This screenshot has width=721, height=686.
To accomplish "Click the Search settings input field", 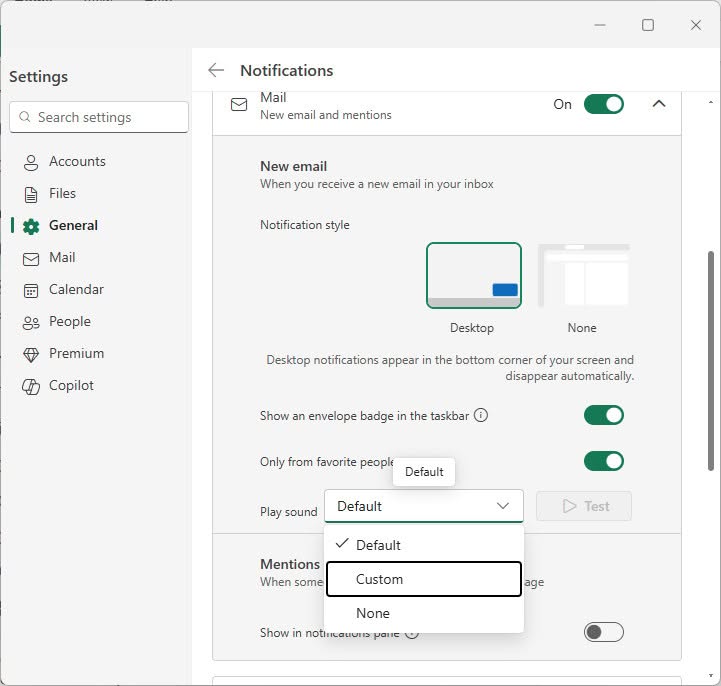I will pyautogui.click(x=99, y=117).
